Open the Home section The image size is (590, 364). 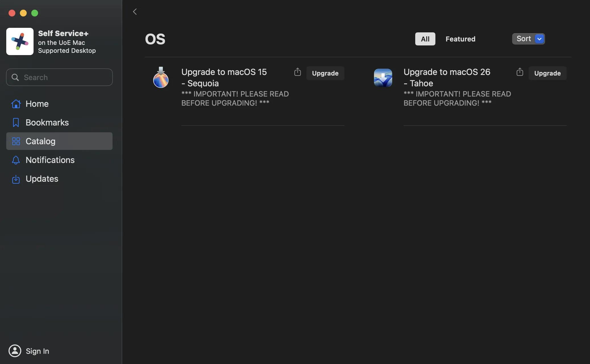click(59, 104)
